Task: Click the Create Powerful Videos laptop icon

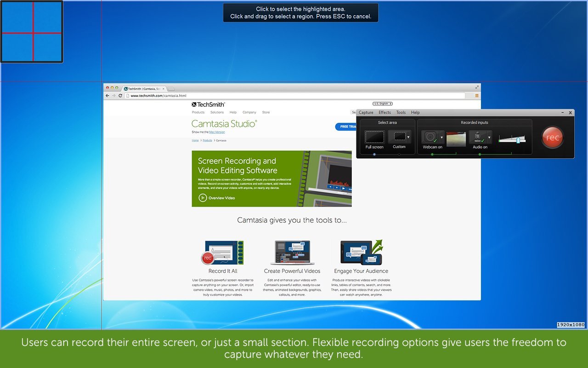Action: coord(292,253)
